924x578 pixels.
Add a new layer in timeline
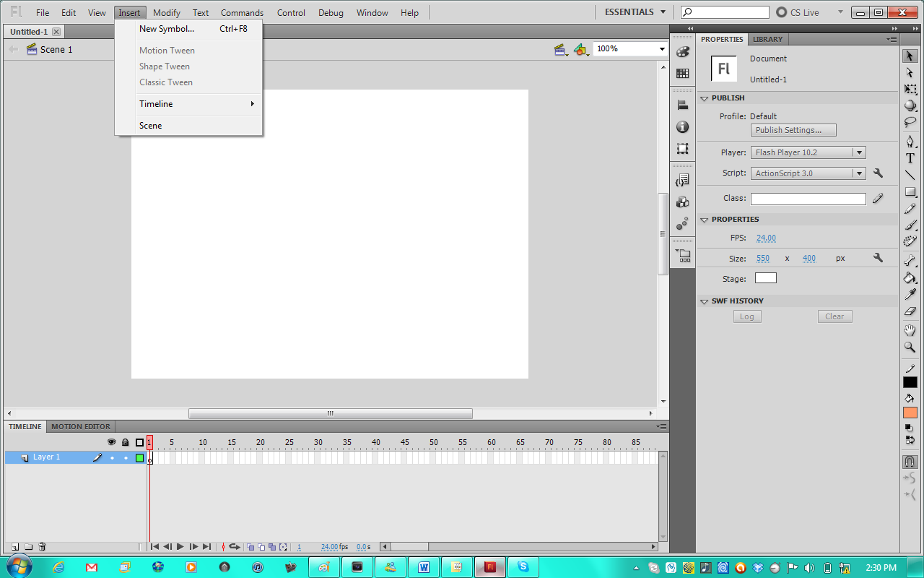(15, 547)
